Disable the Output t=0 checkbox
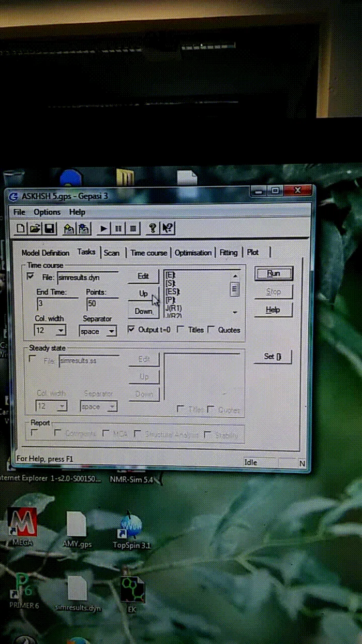 [x=131, y=329]
